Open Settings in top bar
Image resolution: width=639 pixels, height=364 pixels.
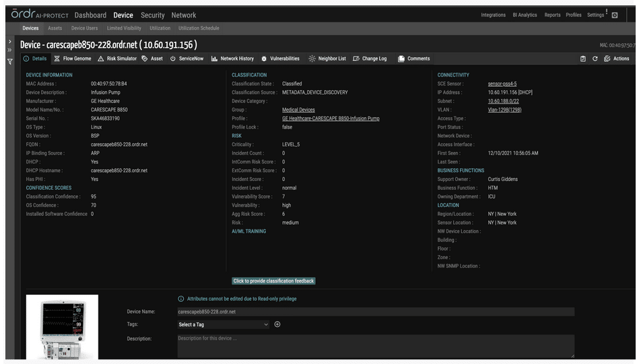click(595, 15)
